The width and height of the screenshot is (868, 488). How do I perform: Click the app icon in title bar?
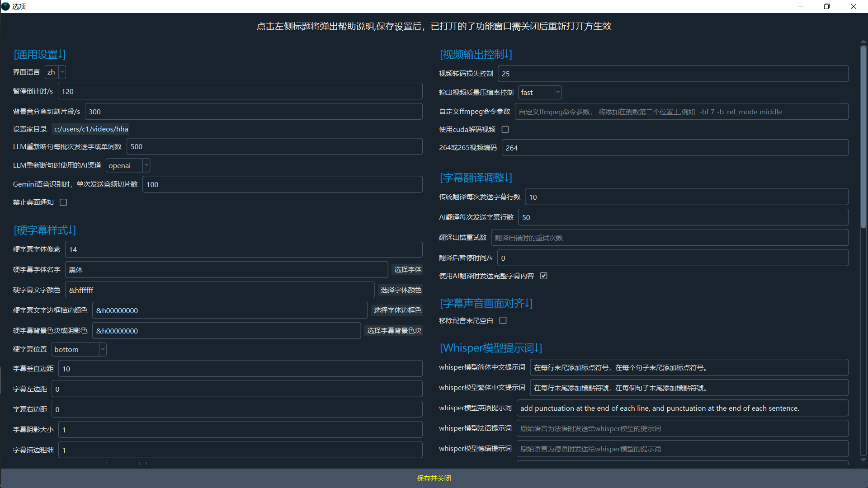point(5,6)
